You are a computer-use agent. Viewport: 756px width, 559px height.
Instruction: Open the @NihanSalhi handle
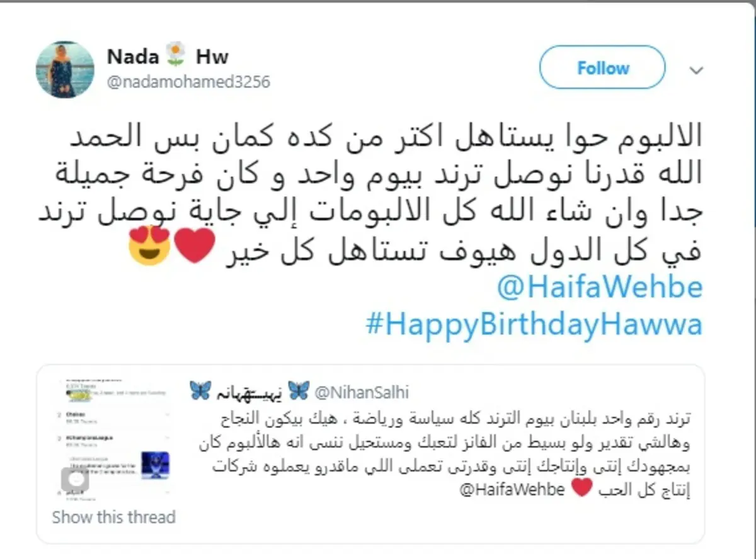click(361, 393)
